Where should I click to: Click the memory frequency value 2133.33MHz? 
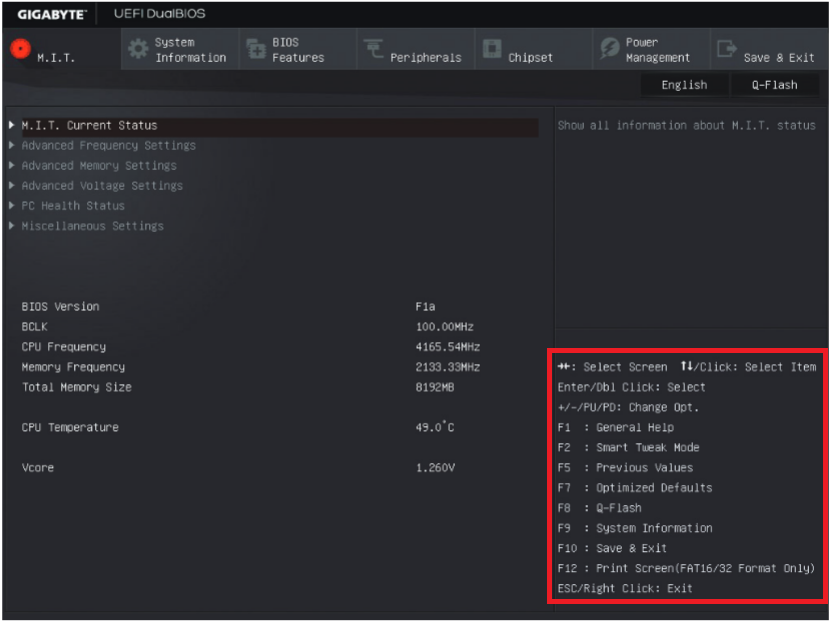[x=447, y=367]
